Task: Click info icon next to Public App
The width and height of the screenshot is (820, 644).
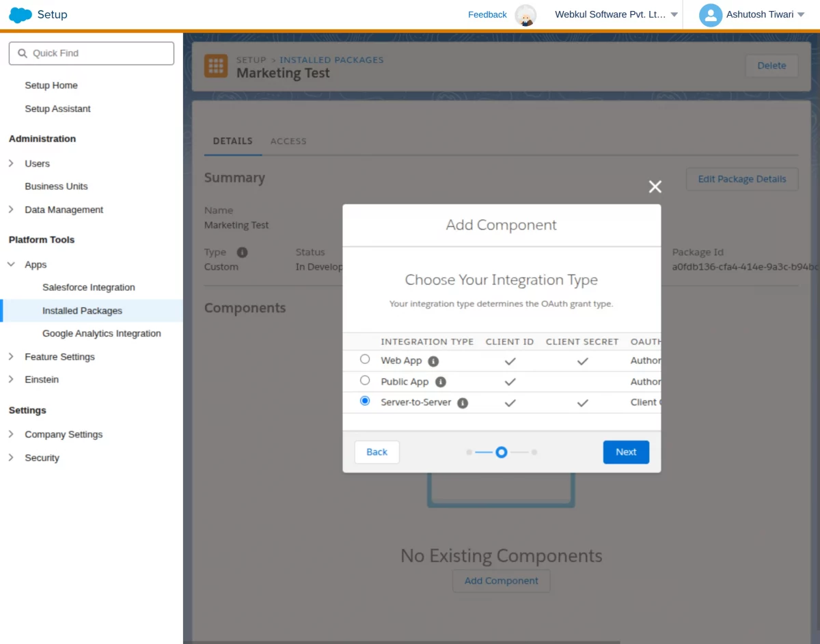Action: [x=441, y=382]
